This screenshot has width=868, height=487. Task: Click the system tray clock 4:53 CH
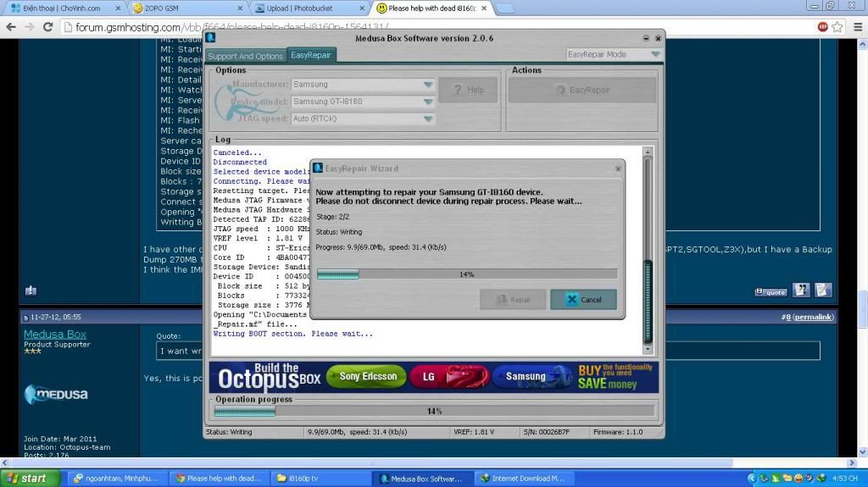(845, 479)
